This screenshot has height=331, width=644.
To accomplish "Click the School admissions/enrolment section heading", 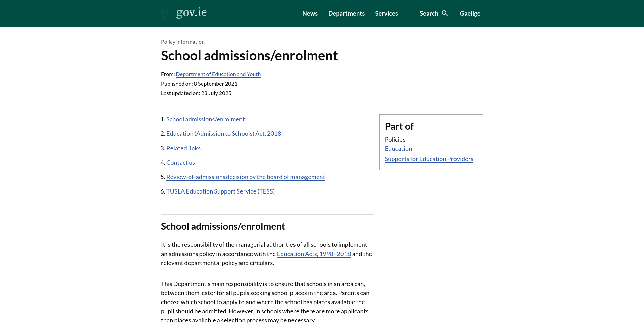I will tap(223, 226).
